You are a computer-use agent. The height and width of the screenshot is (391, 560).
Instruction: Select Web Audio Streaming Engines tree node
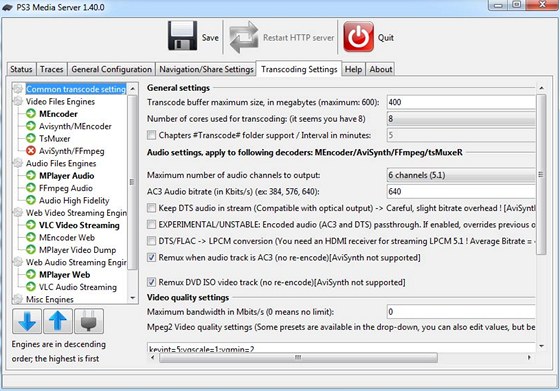(x=76, y=262)
